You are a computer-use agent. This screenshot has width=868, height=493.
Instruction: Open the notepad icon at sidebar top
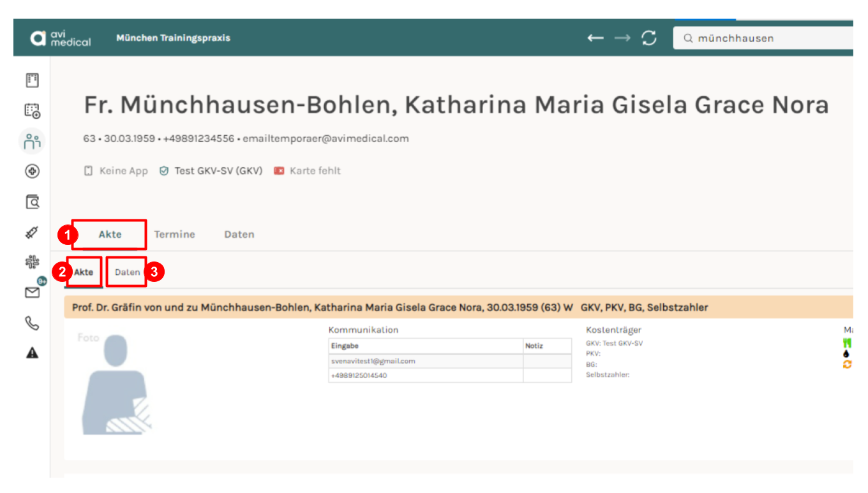tap(32, 80)
